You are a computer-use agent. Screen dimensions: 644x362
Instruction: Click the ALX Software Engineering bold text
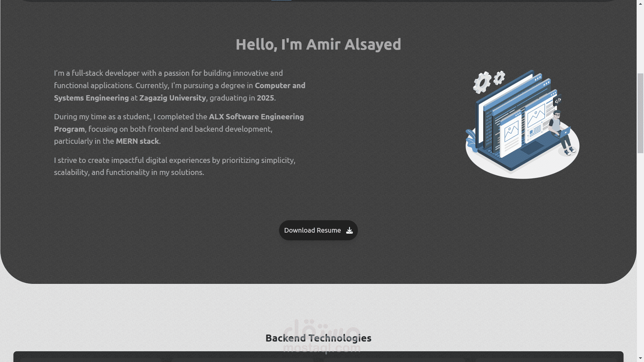click(x=256, y=117)
